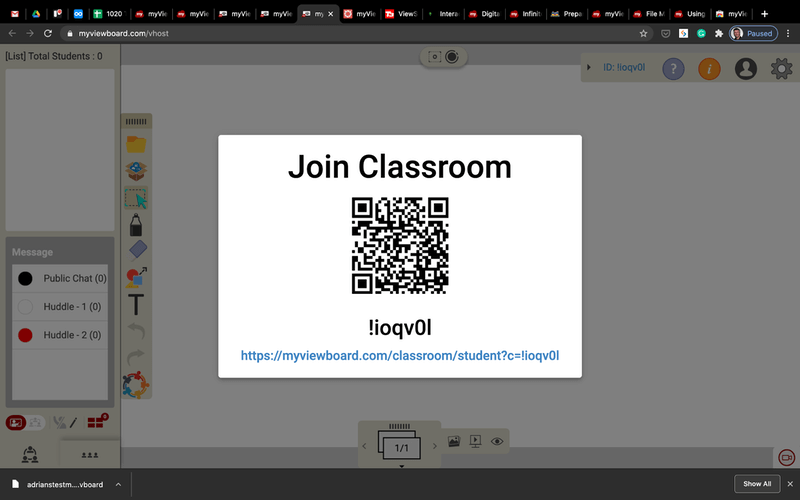Pick the eraser tool
Screen dimensions: 800x500
138,250
